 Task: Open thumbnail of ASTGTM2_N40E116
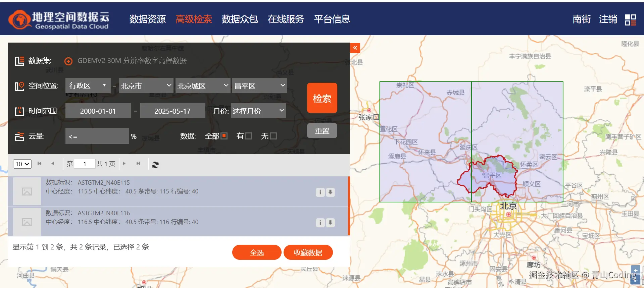click(x=27, y=222)
